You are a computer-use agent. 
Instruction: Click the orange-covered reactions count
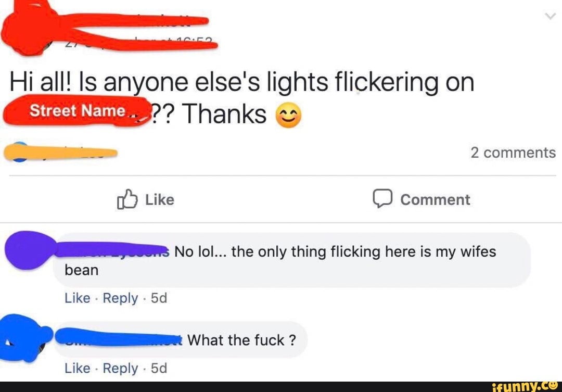click(x=60, y=153)
